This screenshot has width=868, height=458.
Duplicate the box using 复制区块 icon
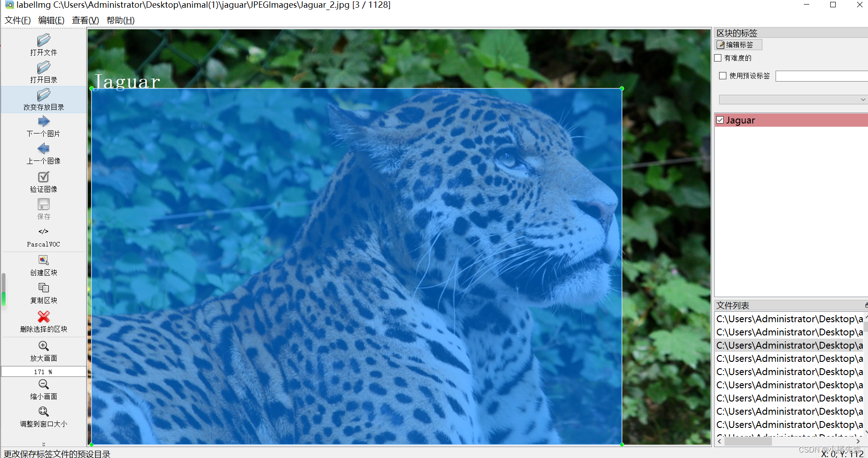[44, 288]
